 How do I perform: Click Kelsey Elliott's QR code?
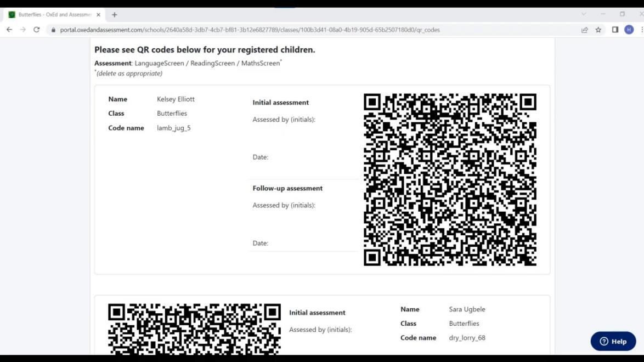coord(450,180)
